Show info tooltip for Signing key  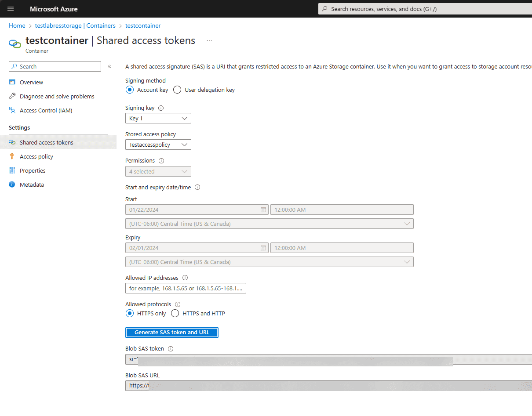(161, 108)
